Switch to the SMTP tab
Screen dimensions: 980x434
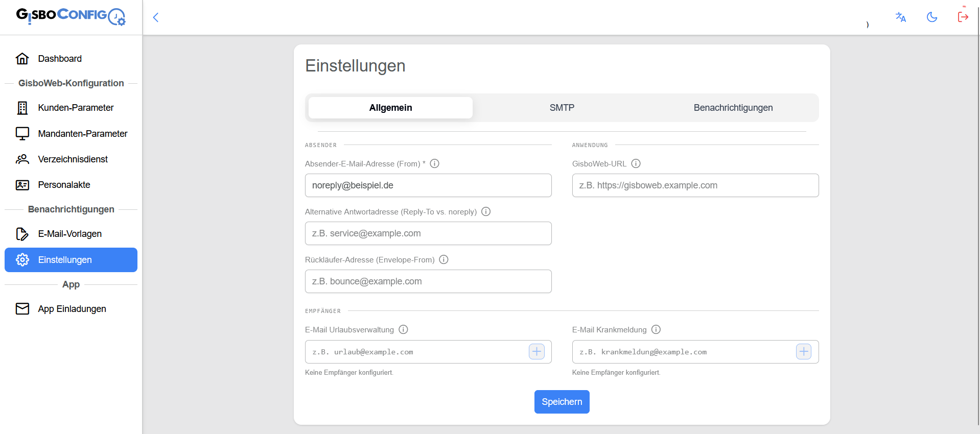point(562,108)
